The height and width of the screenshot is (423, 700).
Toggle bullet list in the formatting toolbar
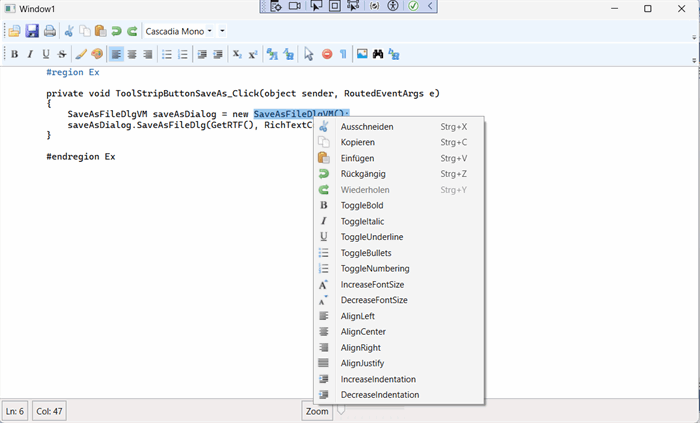[x=167, y=54]
